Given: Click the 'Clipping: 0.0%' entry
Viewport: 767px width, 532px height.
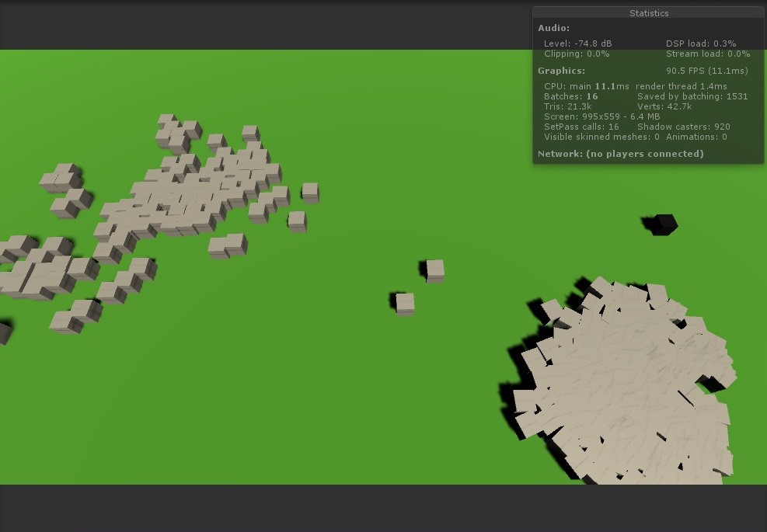Looking at the screenshot, I should pos(577,54).
